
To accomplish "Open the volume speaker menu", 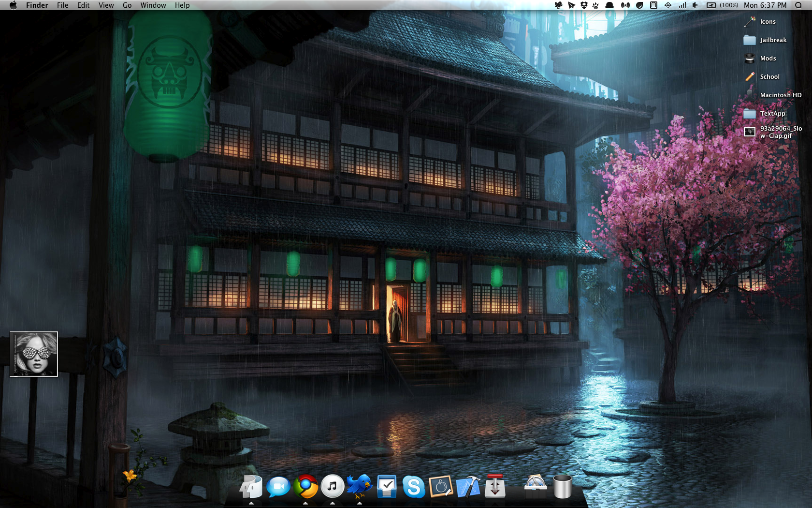I will pos(695,5).
